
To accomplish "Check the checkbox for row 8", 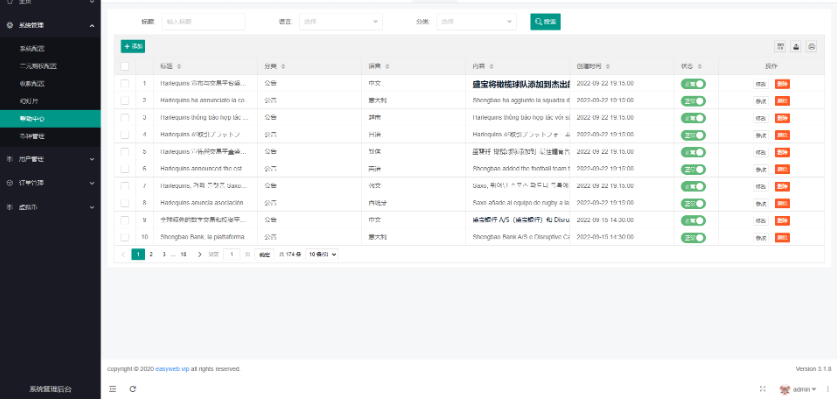I will tap(124, 203).
